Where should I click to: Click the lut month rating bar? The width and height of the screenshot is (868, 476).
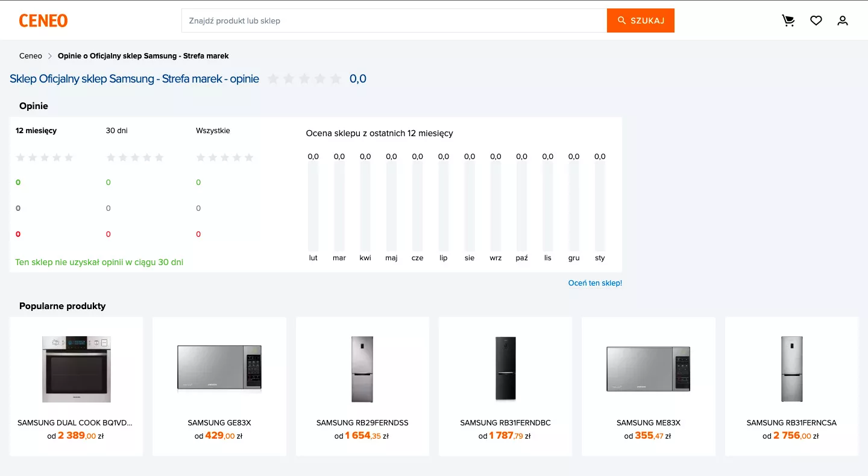coord(313,206)
